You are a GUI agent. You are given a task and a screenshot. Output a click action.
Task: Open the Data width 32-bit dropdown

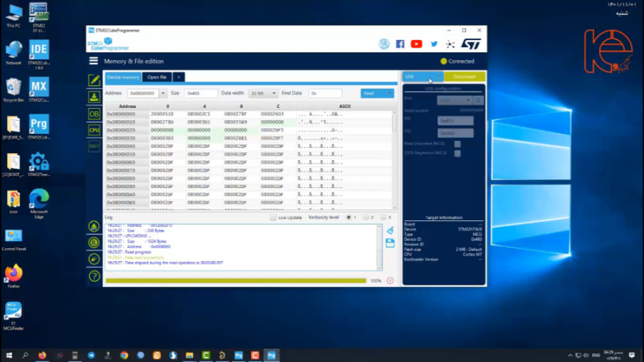[x=263, y=94]
